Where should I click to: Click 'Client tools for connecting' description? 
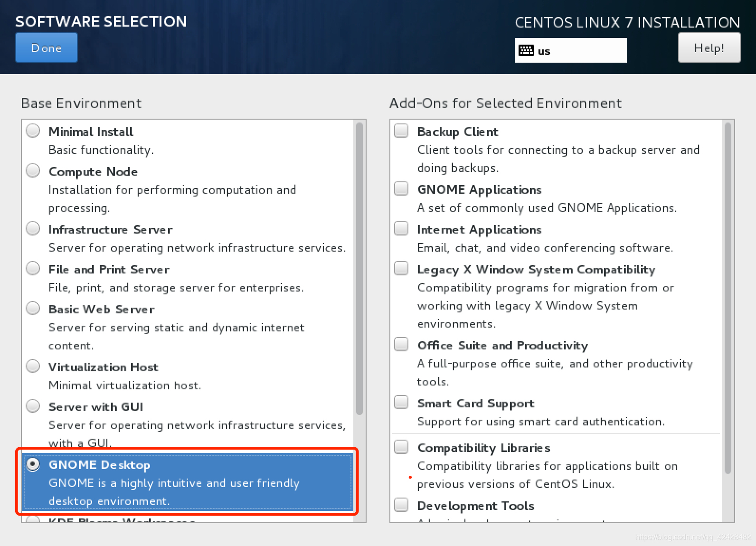point(558,159)
